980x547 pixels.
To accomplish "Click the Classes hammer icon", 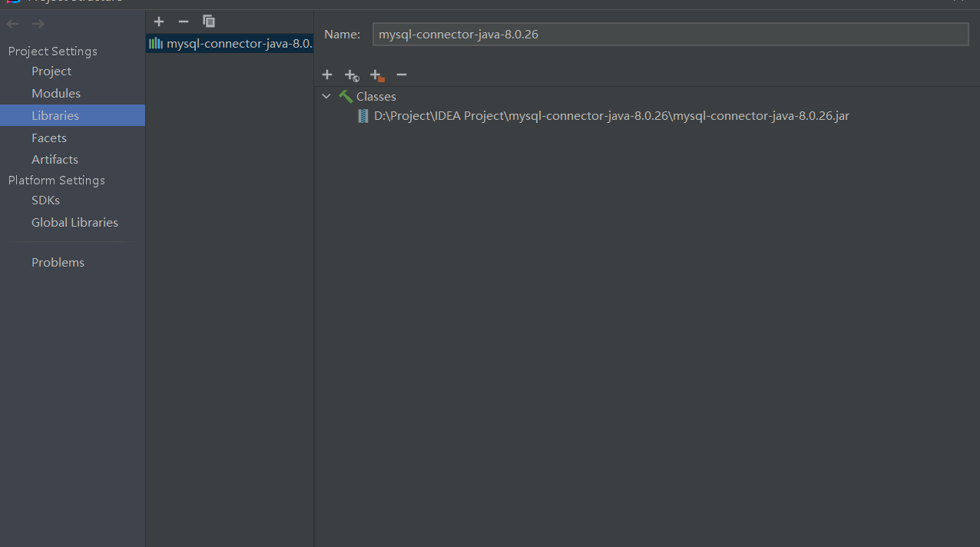I will coord(346,96).
